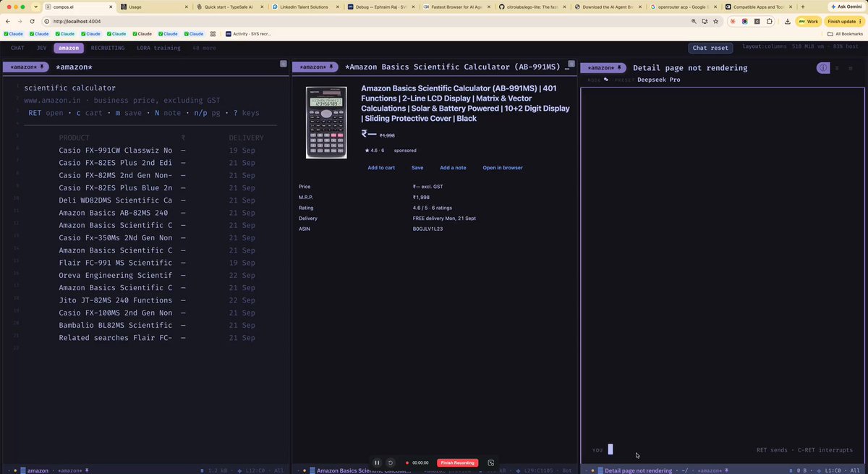Switch to the CHAT workspace tab
868x474 pixels.
17,48
